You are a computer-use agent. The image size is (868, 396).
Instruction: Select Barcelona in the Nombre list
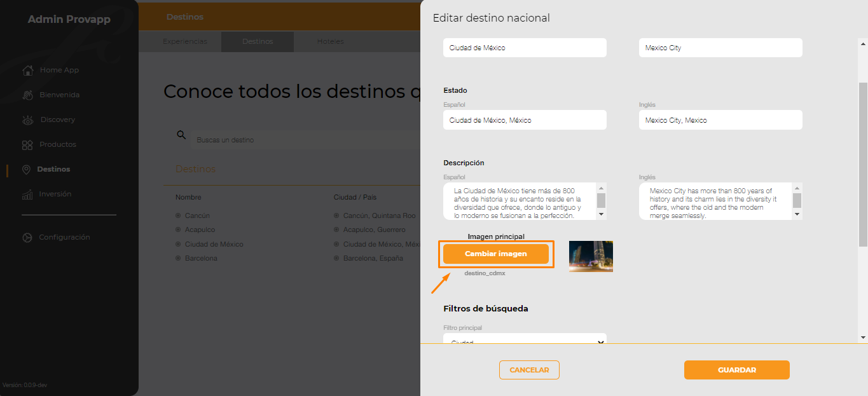click(x=201, y=258)
